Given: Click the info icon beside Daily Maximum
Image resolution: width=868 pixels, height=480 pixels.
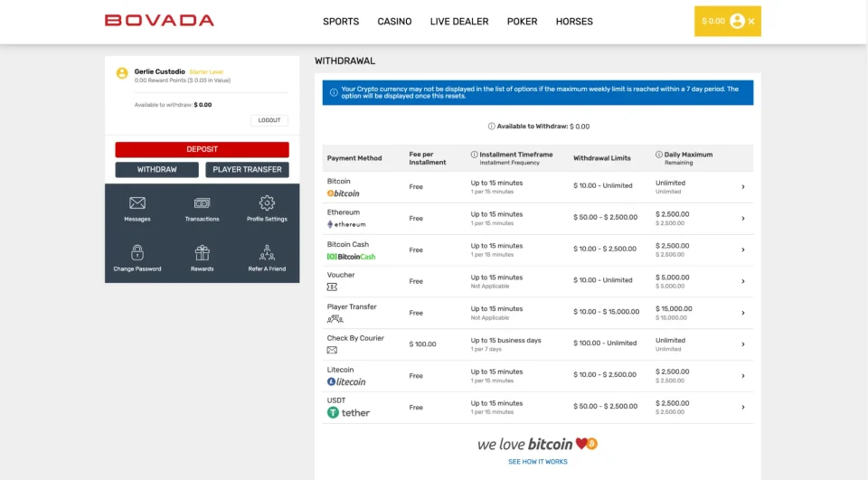Looking at the screenshot, I should (x=659, y=155).
